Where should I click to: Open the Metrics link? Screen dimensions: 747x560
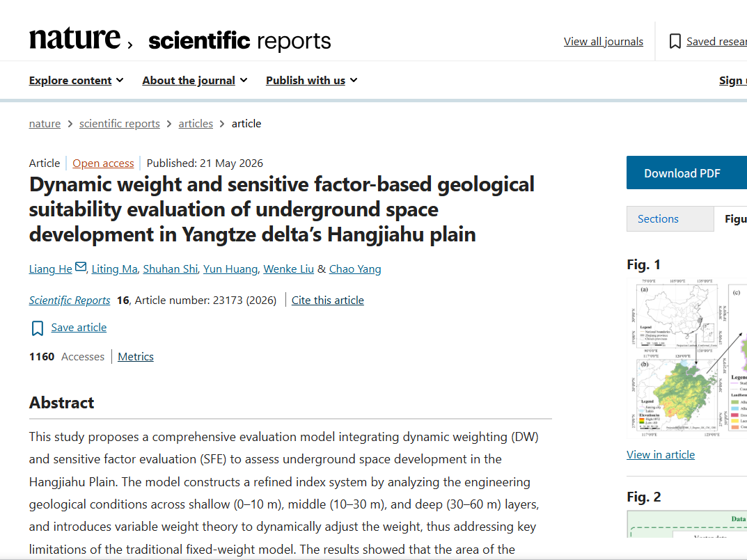(136, 357)
